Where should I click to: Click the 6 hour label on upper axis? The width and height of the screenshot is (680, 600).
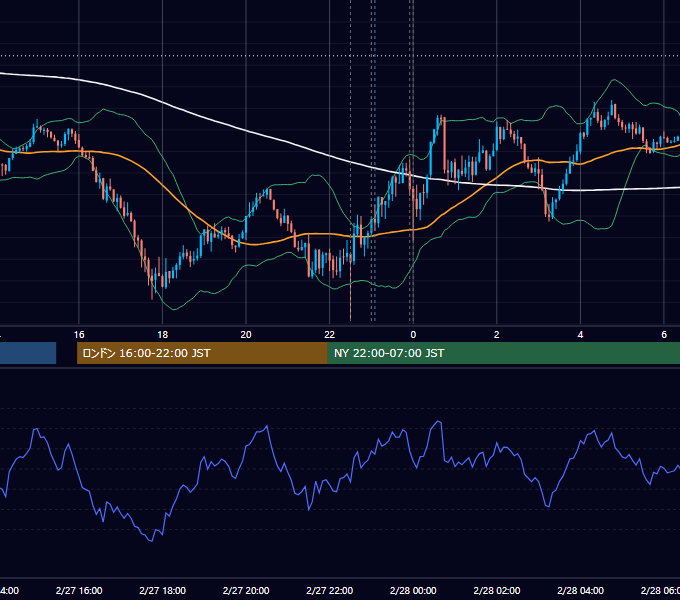point(664,335)
